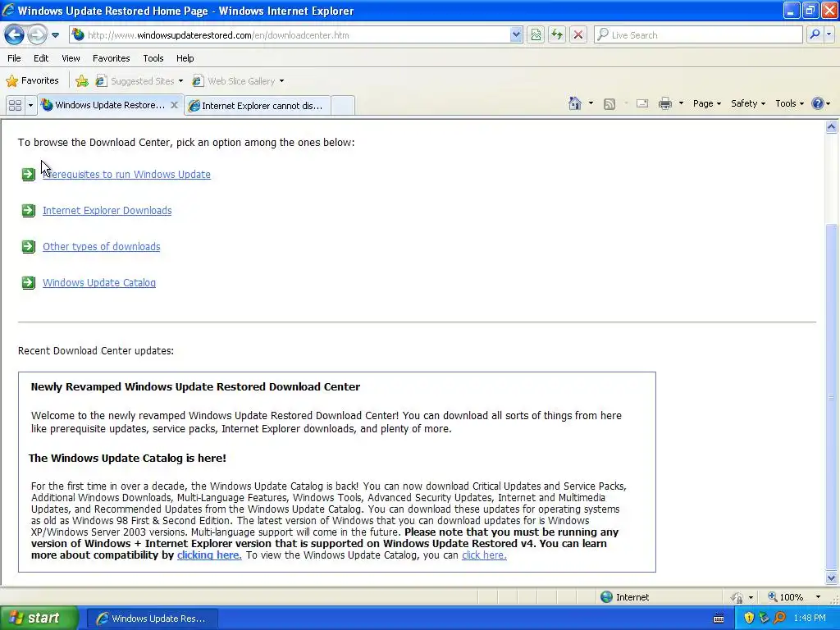
Task: Open the Safety command menu
Action: pyautogui.click(x=748, y=103)
